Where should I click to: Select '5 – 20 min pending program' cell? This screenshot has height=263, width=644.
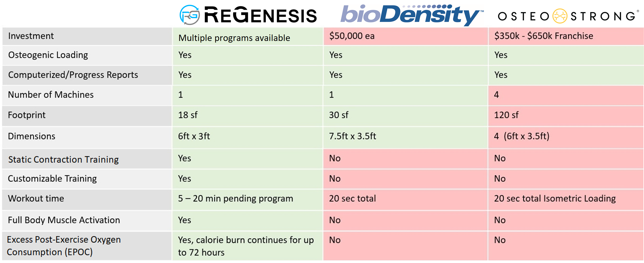[235, 199]
